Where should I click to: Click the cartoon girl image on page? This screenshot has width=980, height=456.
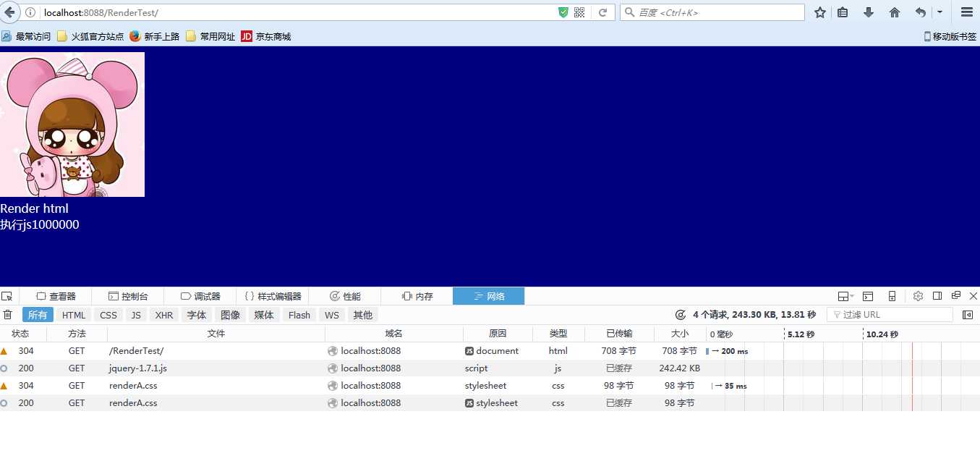(72, 124)
